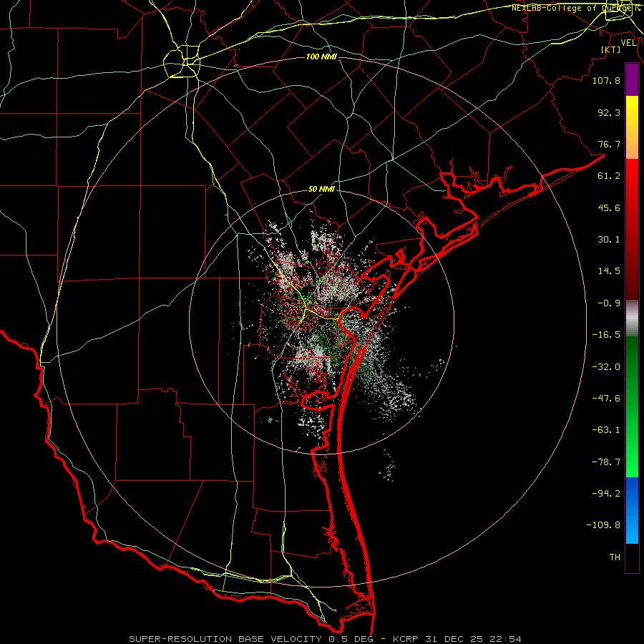Select the 76.7 legend value
The image size is (644, 644).
coord(609,144)
